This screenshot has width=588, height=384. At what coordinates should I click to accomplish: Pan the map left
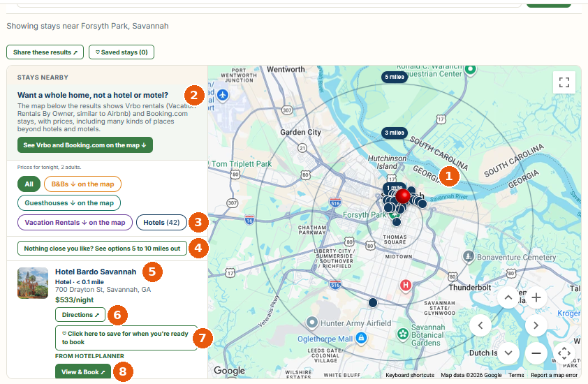[480, 325]
